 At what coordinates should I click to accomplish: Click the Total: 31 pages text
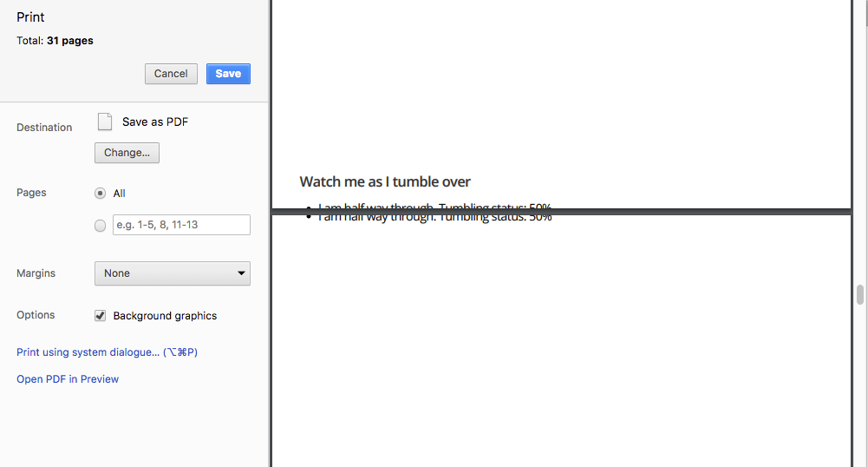pyautogui.click(x=55, y=41)
